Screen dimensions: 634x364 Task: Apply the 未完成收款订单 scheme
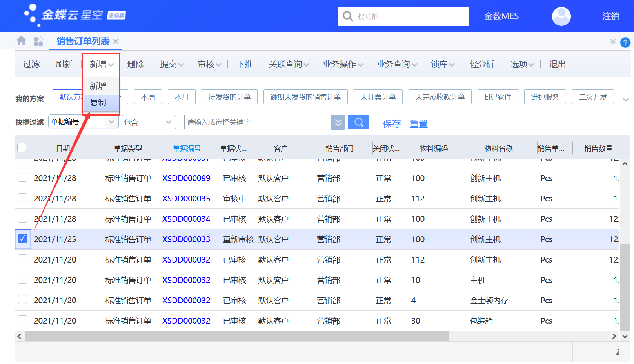pos(440,97)
